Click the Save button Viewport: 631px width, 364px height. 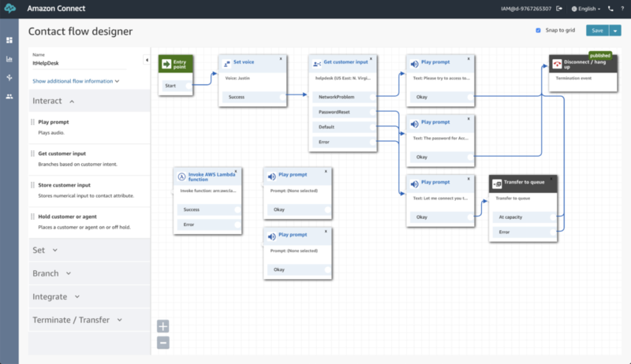click(x=597, y=31)
